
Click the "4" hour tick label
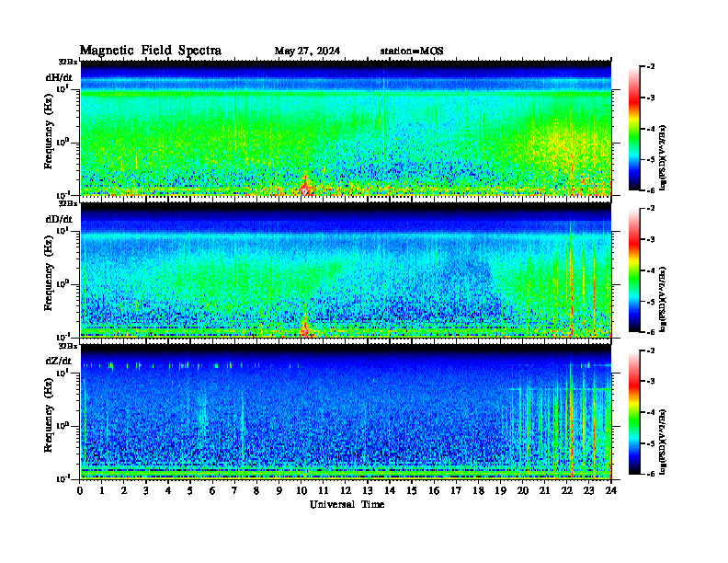click(168, 491)
